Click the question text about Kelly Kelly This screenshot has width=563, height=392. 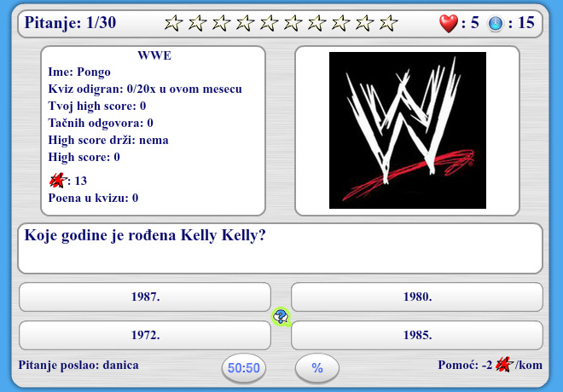145,236
